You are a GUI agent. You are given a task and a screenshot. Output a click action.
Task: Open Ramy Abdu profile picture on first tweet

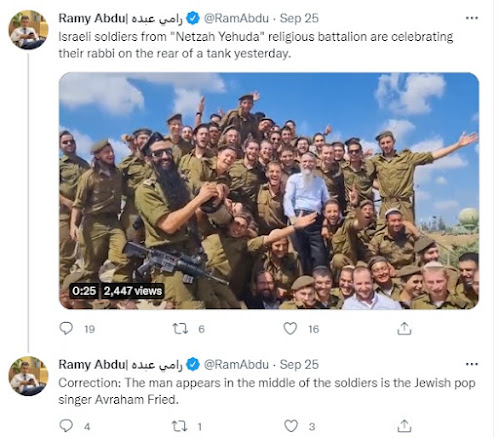pyautogui.click(x=28, y=30)
